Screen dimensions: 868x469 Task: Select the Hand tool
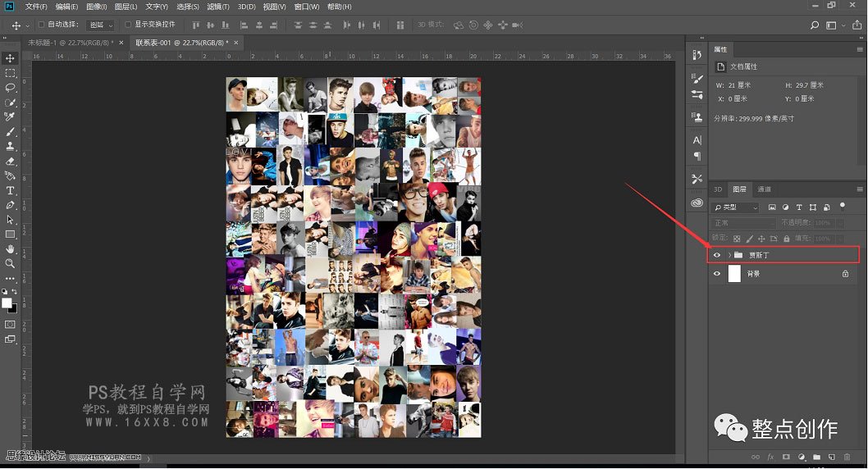[10, 249]
